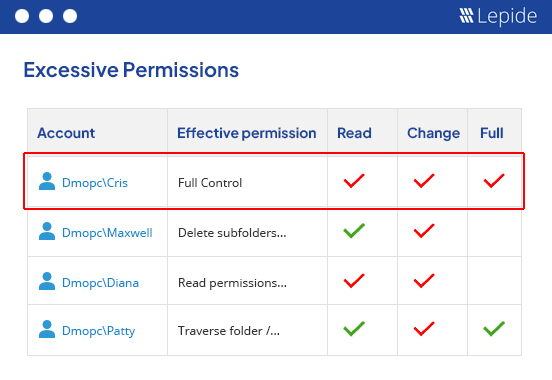The image size is (552, 380).
Task: Expand truncated 'Delete subfolders...' permission text
Action: (x=232, y=233)
